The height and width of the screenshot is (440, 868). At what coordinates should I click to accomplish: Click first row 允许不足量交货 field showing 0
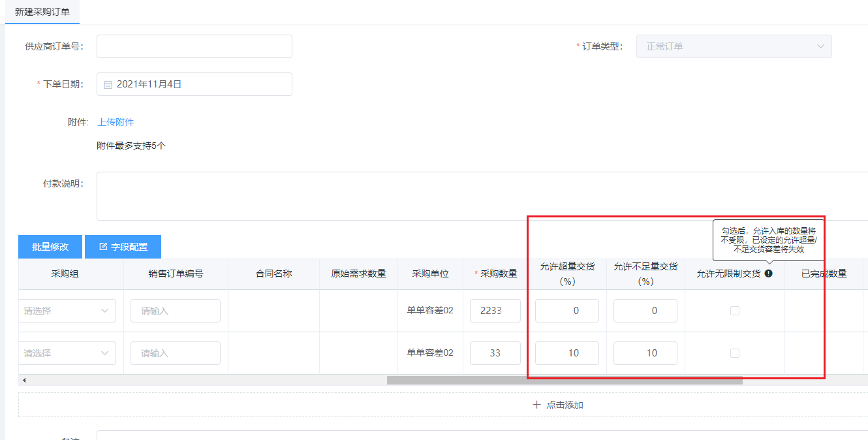(x=645, y=311)
